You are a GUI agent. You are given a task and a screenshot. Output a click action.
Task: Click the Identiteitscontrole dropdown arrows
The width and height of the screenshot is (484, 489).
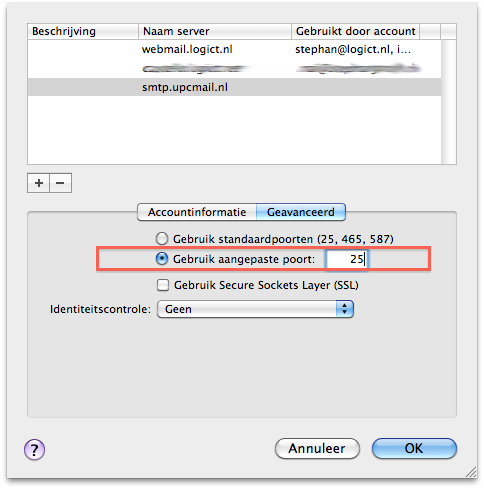(344, 309)
